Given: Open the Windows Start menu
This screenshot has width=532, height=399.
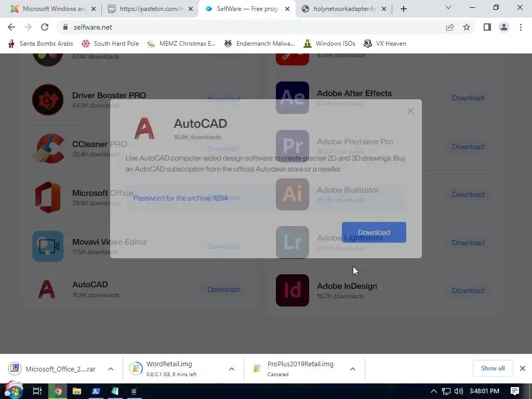Looking at the screenshot, I should (14, 391).
